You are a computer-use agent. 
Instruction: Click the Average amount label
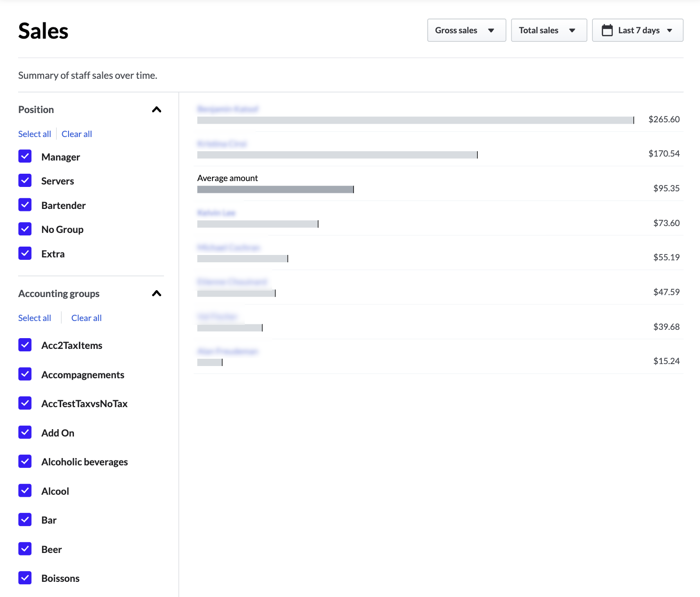point(228,178)
